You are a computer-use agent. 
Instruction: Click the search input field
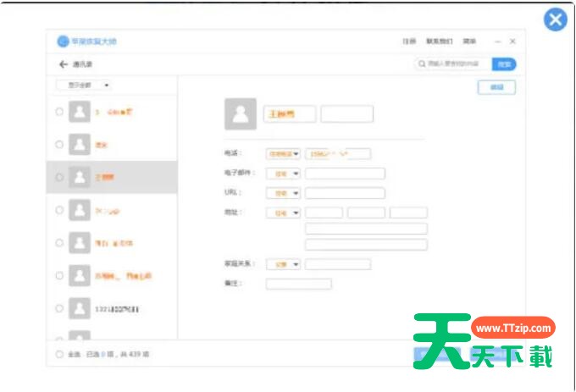coord(454,63)
